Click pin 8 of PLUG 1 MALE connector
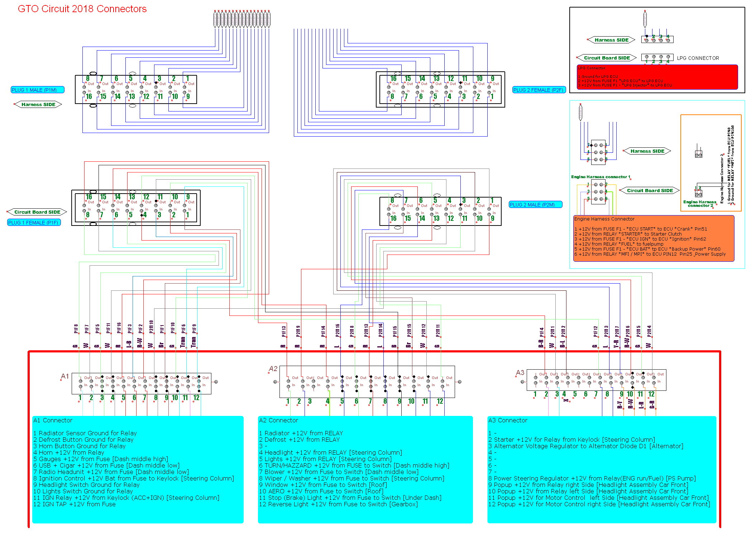 click(x=87, y=79)
